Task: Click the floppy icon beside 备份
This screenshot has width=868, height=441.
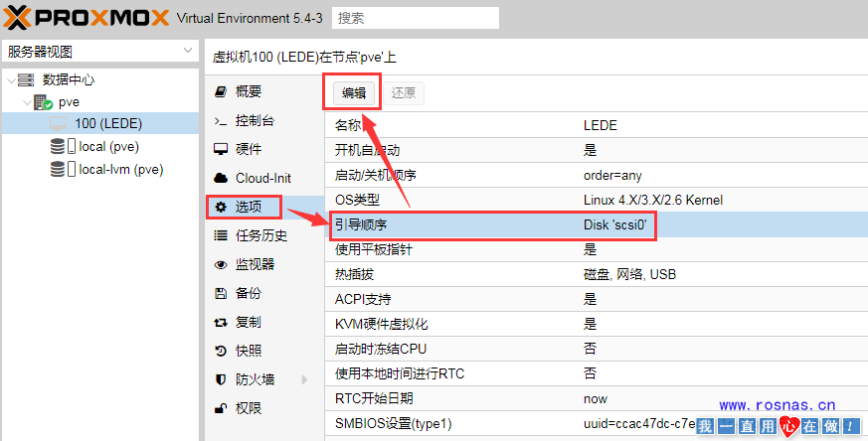Action: (x=221, y=293)
